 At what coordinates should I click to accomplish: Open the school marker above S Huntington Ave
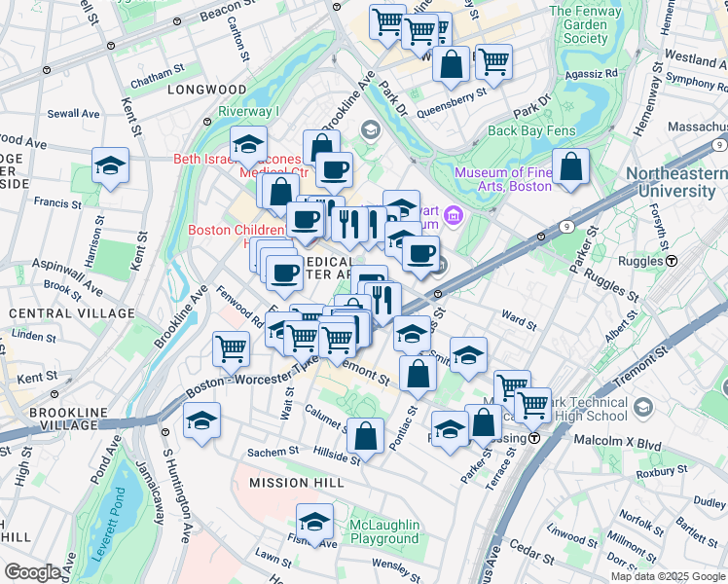click(202, 423)
